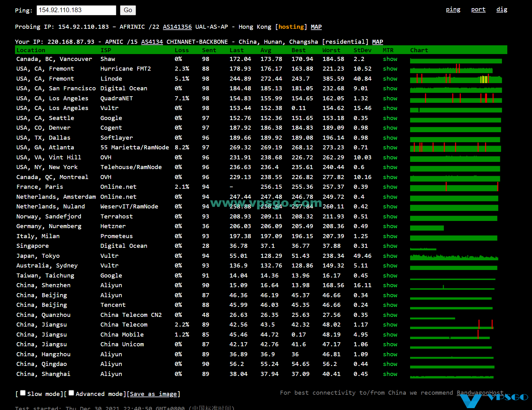Screen dimensions: 532x410
Task: Click the latency chart for Atlanta RamNode
Action: click(455, 147)
